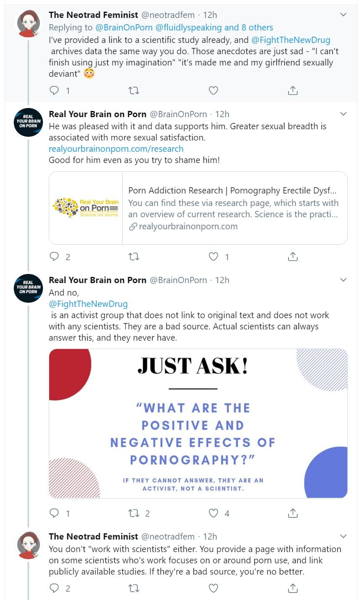
Task: Share the 'Just Ask!' image tweet
Action: [293, 513]
